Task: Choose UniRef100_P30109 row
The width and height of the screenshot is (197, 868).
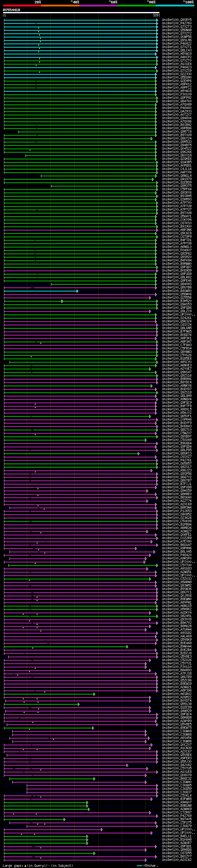Action: 177,94
